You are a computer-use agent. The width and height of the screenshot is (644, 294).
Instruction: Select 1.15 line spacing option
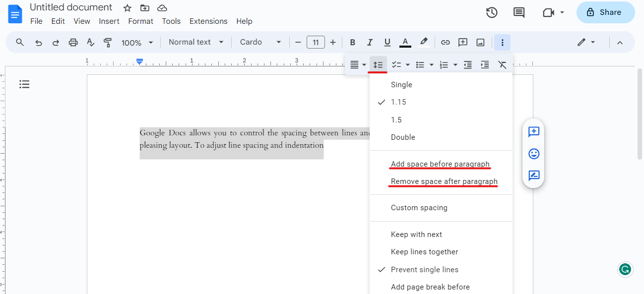tap(398, 102)
